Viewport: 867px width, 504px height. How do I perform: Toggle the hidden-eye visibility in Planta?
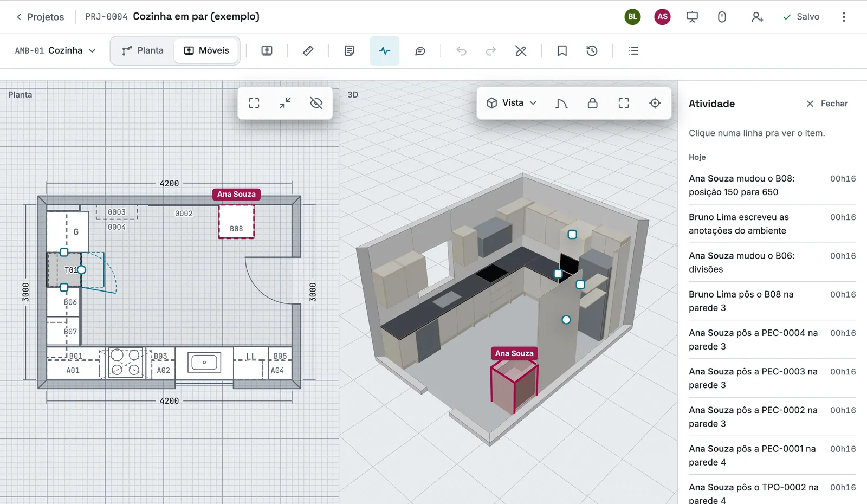(x=316, y=103)
